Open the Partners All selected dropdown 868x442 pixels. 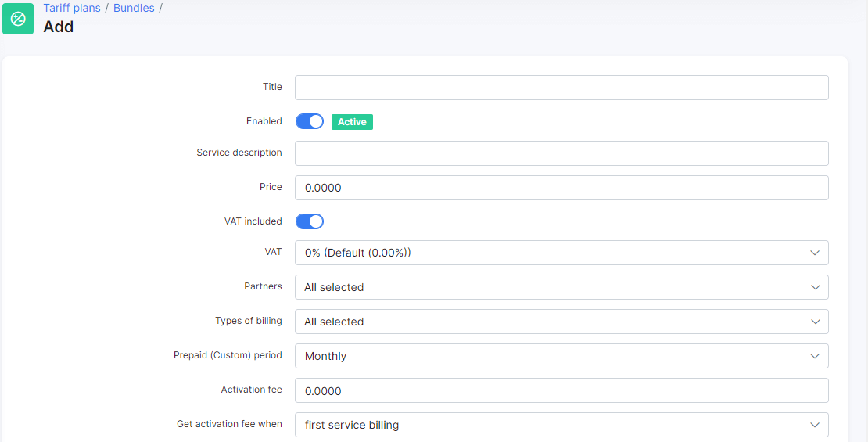point(561,287)
